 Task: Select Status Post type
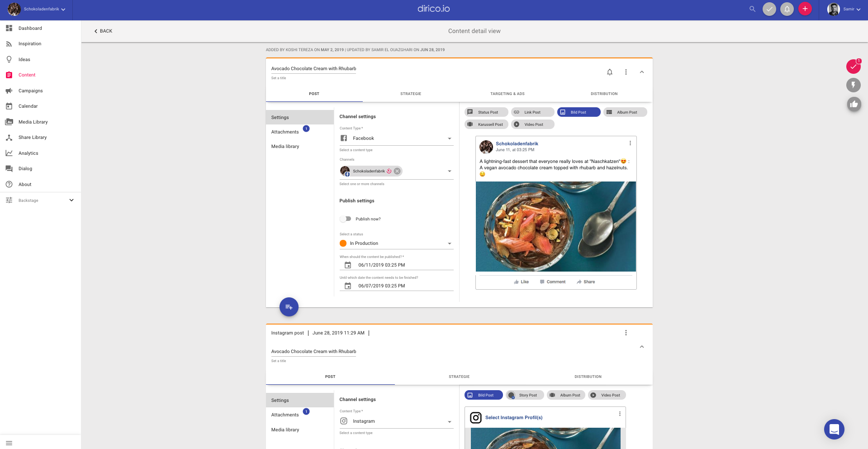(x=486, y=112)
